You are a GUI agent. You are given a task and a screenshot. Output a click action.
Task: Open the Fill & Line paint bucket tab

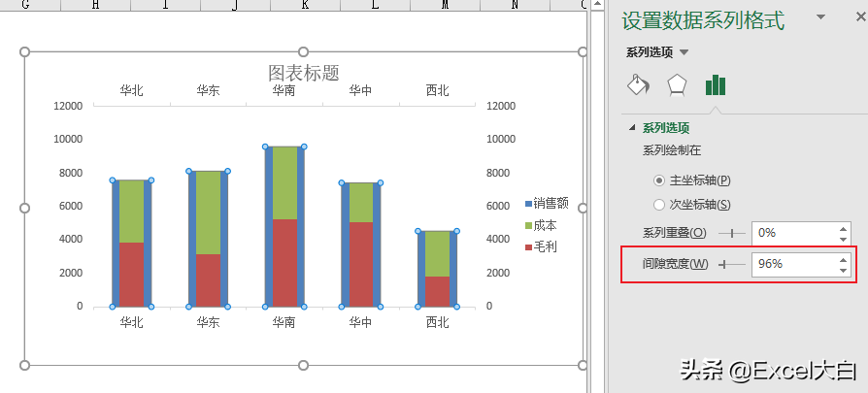638,85
